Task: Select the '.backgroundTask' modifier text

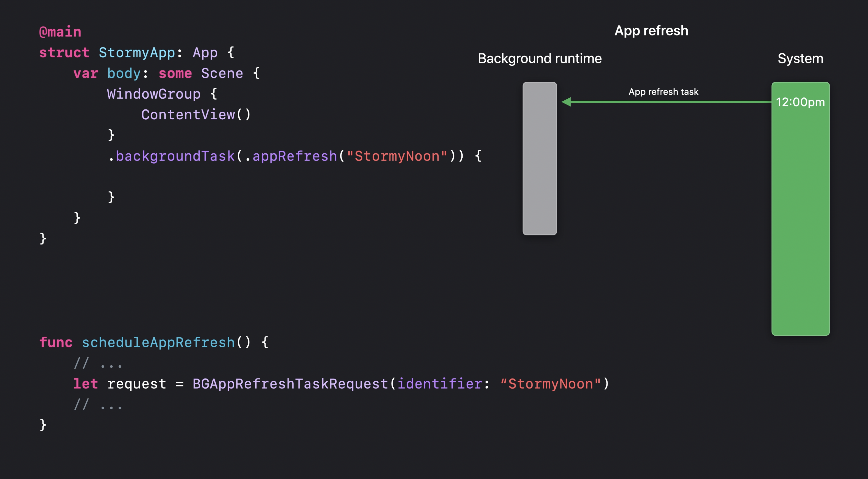Action: coord(171,156)
